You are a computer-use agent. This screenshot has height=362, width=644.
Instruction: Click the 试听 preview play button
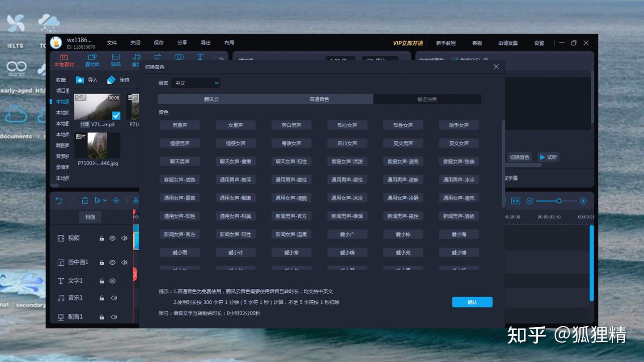pyautogui.click(x=548, y=157)
